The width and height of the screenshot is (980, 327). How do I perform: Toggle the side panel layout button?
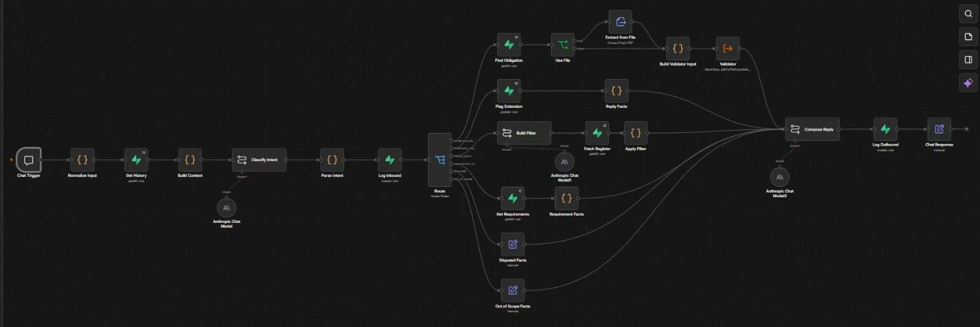click(x=968, y=59)
